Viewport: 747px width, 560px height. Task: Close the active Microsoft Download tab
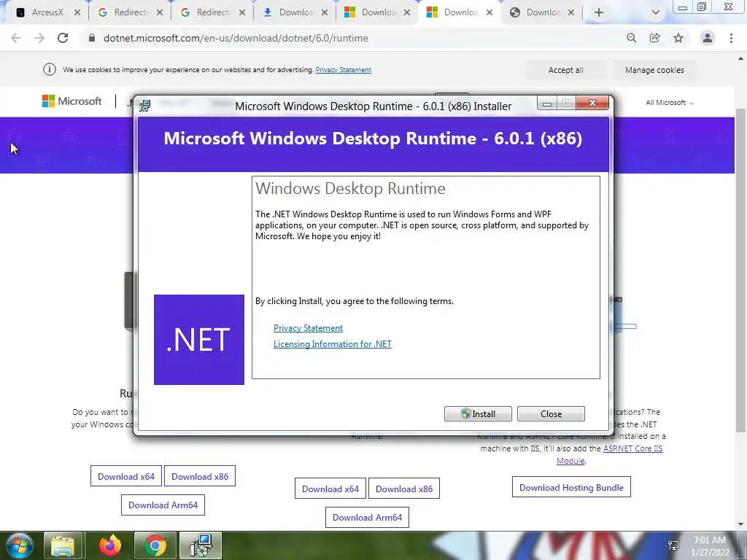[489, 13]
